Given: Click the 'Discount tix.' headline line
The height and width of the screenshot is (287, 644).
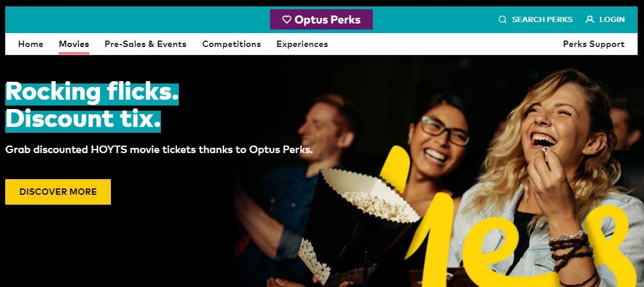Looking at the screenshot, I should click(83, 119).
